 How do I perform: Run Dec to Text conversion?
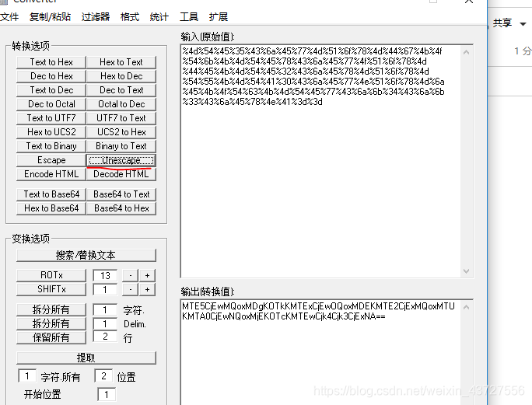click(x=121, y=90)
